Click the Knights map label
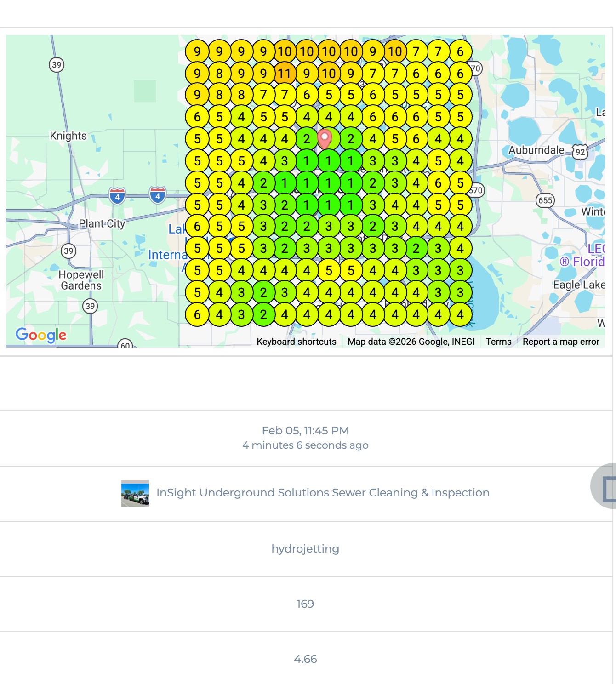This screenshot has width=616, height=684. pos(68,136)
